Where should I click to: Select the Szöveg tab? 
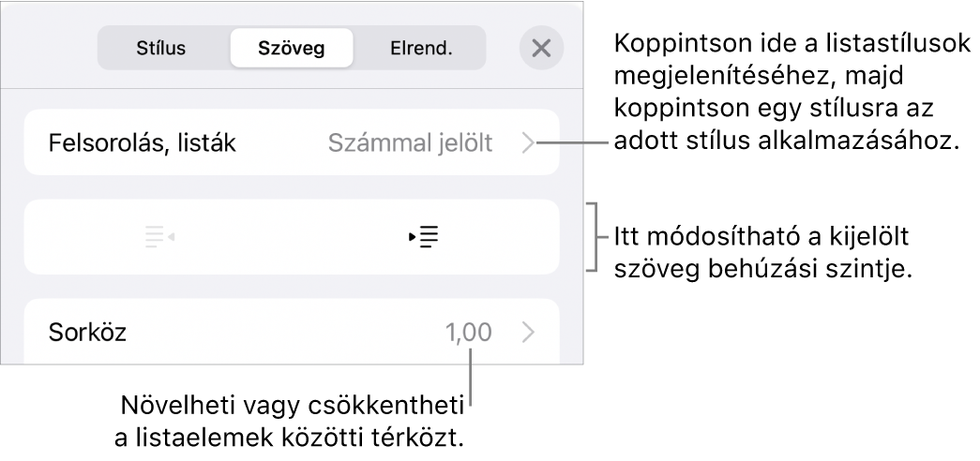click(x=291, y=49)
